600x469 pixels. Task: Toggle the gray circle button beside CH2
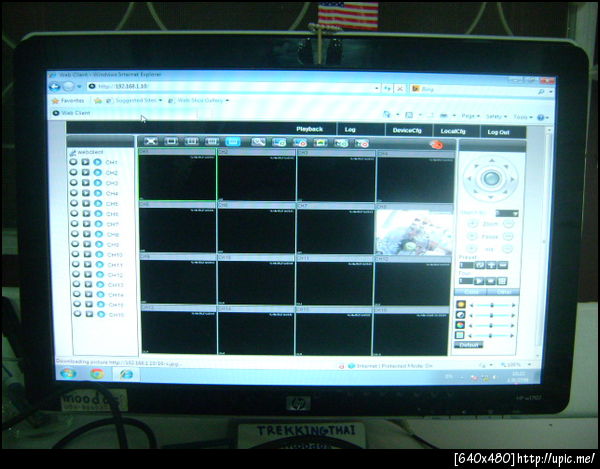pos(73,172)
